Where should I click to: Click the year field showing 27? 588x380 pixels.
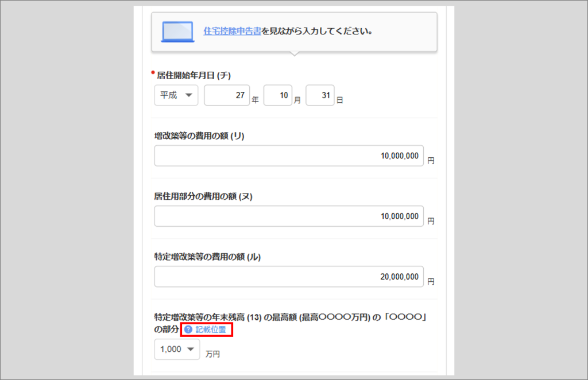coord(227,95)
